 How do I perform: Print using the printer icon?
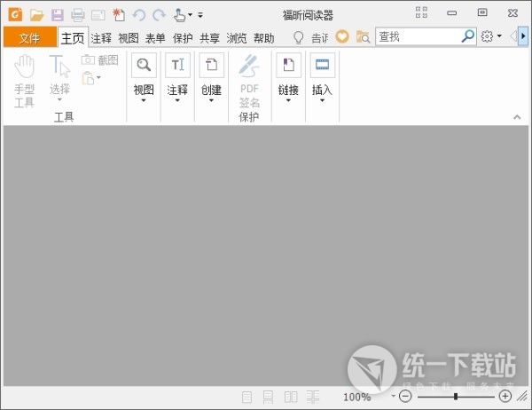point(78,15)
